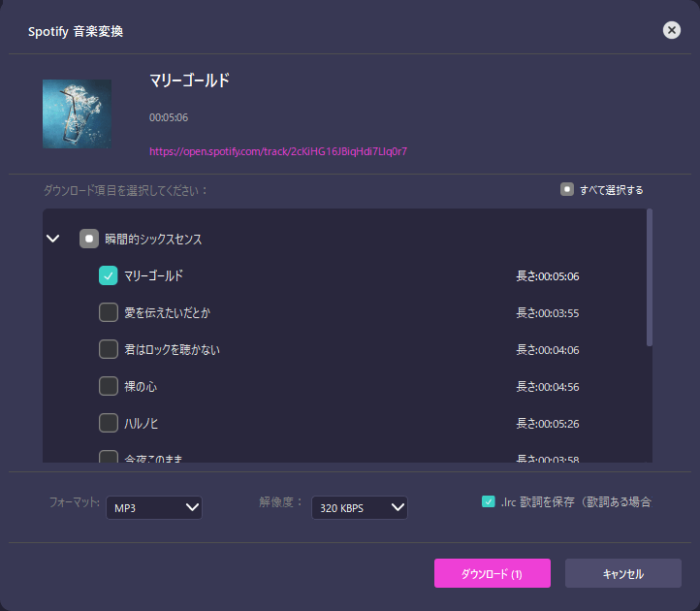Check the 君はロックを聴かない track
The height and width of the screenshot is (611, 700).
coord(109,349)
